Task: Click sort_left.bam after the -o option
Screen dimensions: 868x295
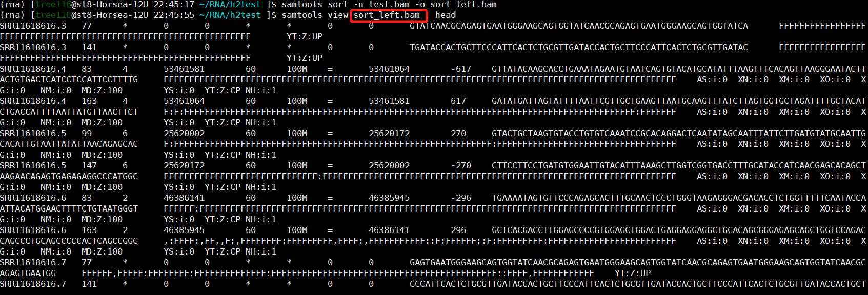Action: [463, 4]
